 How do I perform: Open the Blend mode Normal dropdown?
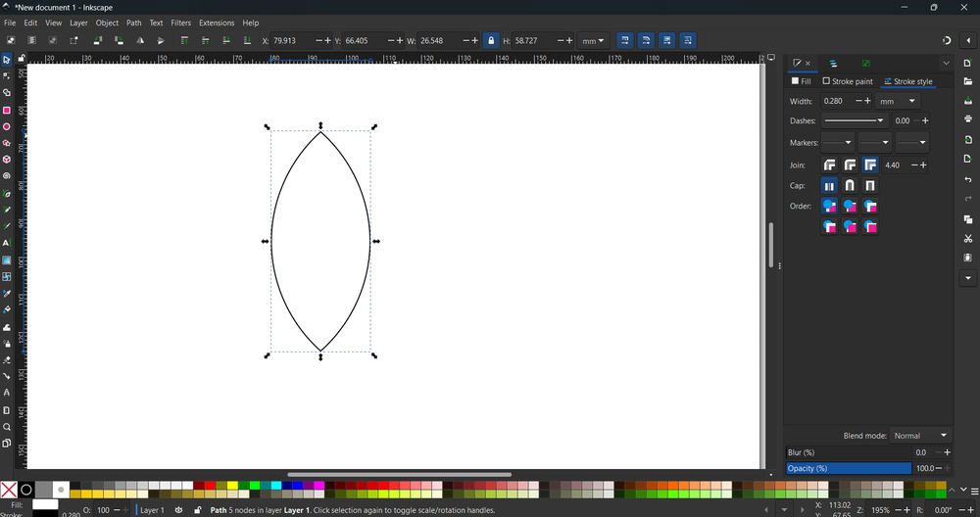pyautogui.click(x=920, y=436)
